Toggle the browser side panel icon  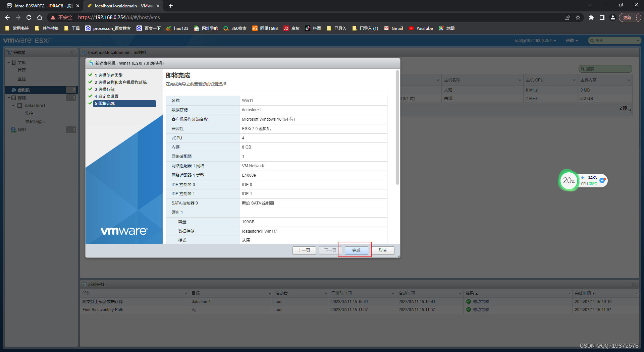(x=602, y=17)
